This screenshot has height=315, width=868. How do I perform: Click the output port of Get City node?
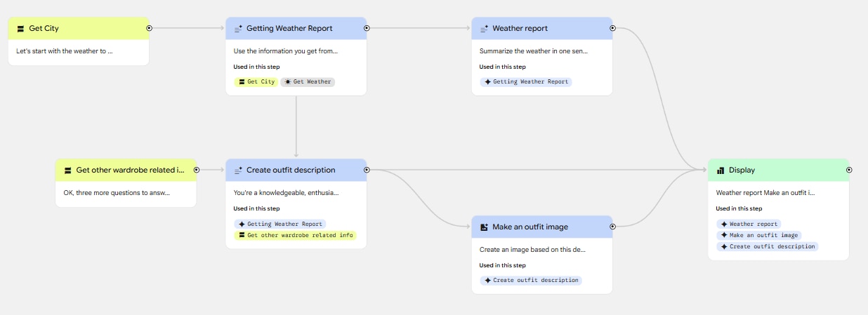click(x=149, y=28)
